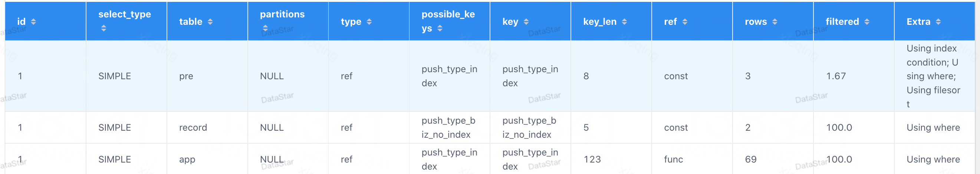Select the row for table pre

pyautogui.click(x=186, y=76)
